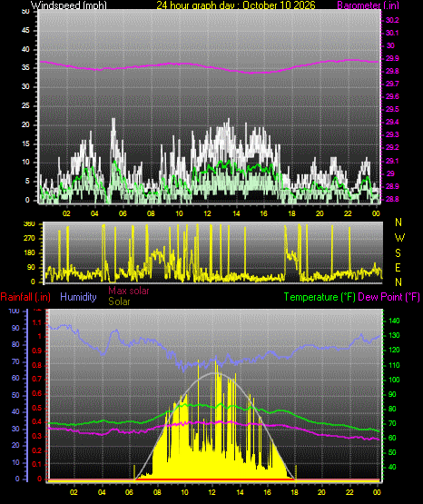The image size is (423, 504).
Task: Click the 0.7 rainfall scale value
Action: [x=37, y=379]
